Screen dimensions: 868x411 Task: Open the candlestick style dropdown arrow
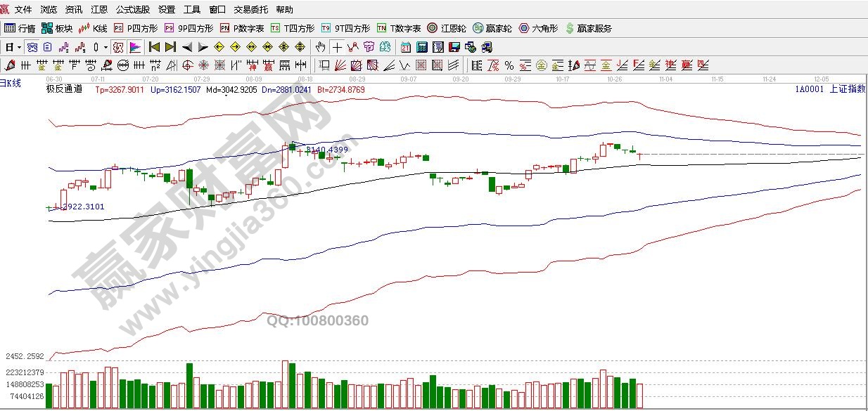pos(106,47)
